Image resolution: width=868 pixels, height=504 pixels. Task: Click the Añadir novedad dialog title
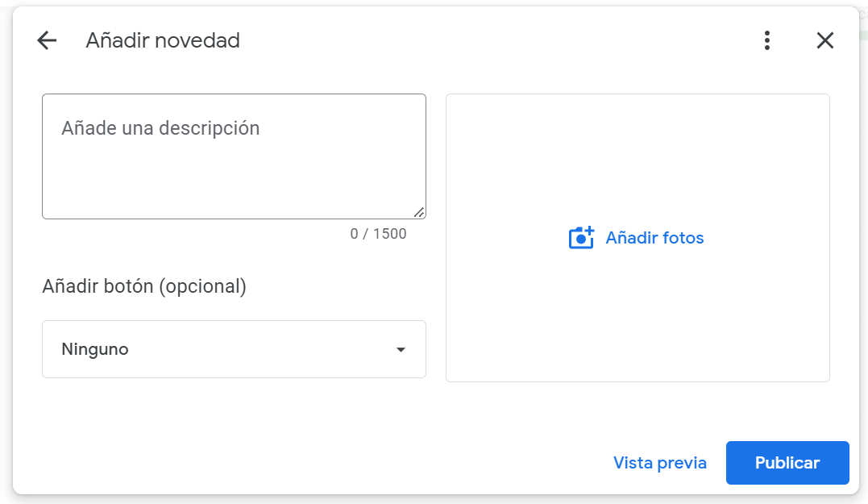163,40
